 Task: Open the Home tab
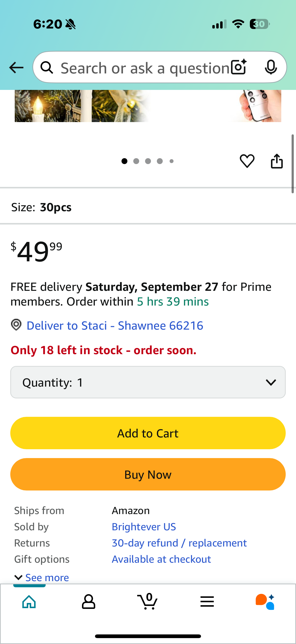pos(29,602)
